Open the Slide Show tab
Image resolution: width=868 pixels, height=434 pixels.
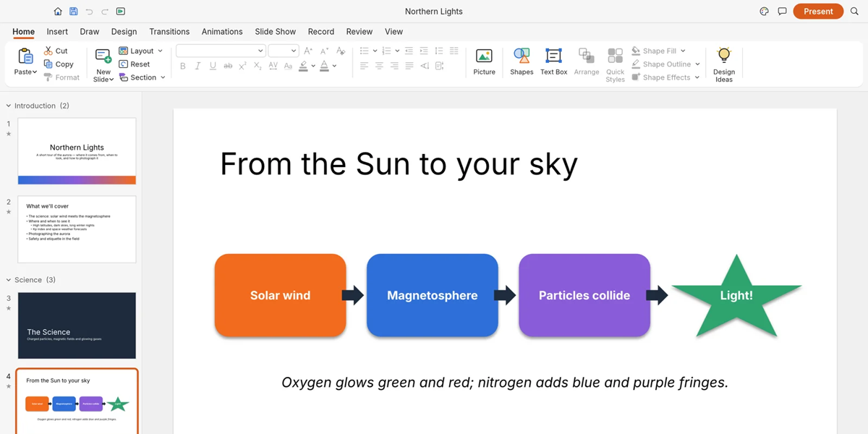(x=275, y=32)
